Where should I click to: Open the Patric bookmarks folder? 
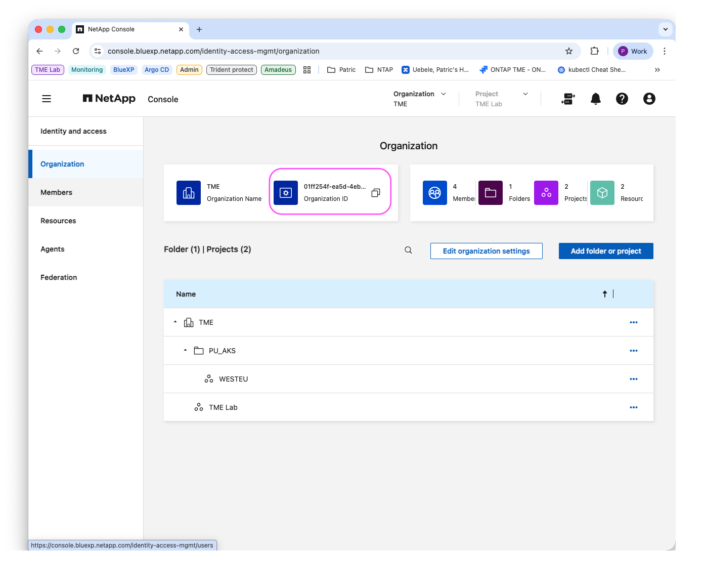(341, 70)
